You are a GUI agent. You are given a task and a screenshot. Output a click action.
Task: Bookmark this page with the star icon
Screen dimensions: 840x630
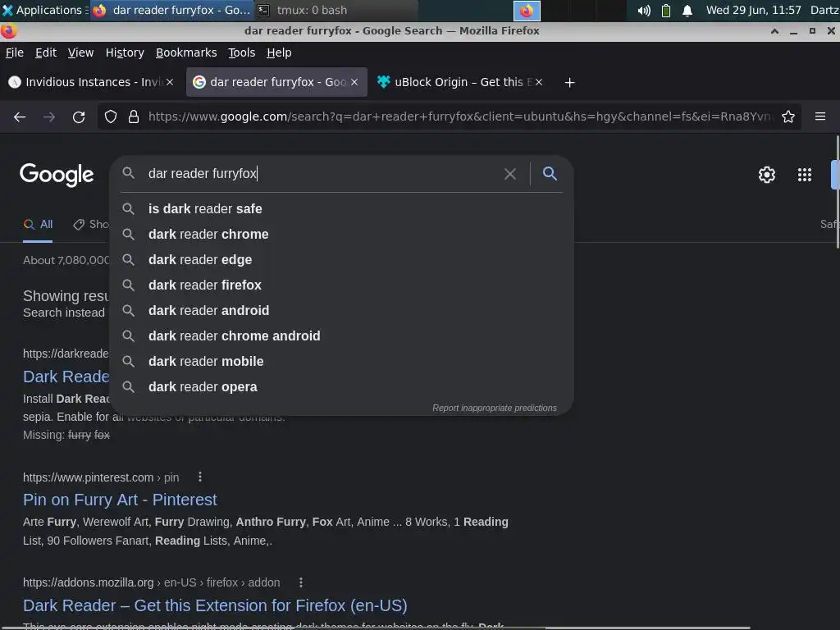pos(788,116)
